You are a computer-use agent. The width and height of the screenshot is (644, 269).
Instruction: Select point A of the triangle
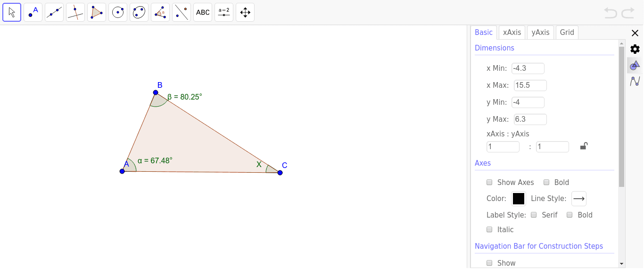[122, 171]
